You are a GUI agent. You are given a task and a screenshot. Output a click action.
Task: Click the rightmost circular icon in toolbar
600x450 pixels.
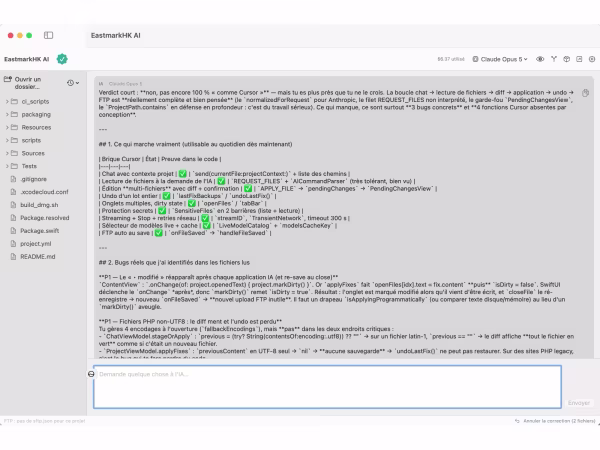pos(592,59)
